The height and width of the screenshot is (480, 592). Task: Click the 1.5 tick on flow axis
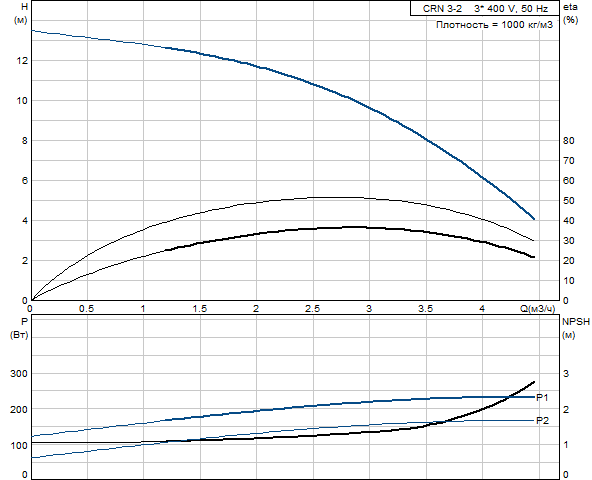tap(200, 309)
